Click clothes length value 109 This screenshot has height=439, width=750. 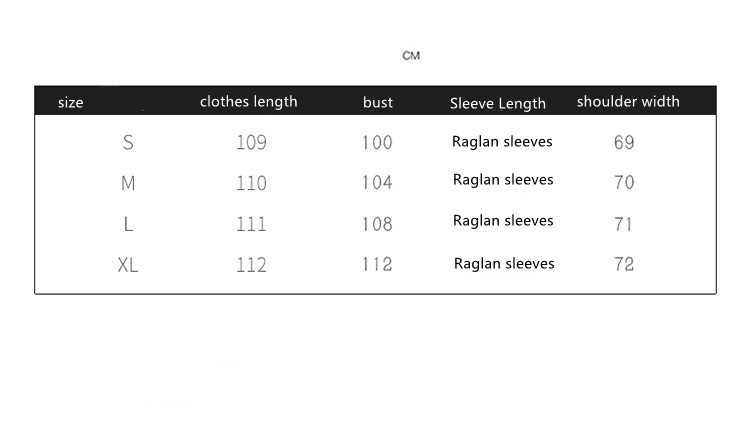pyautogui.click(x=251, y=142)
